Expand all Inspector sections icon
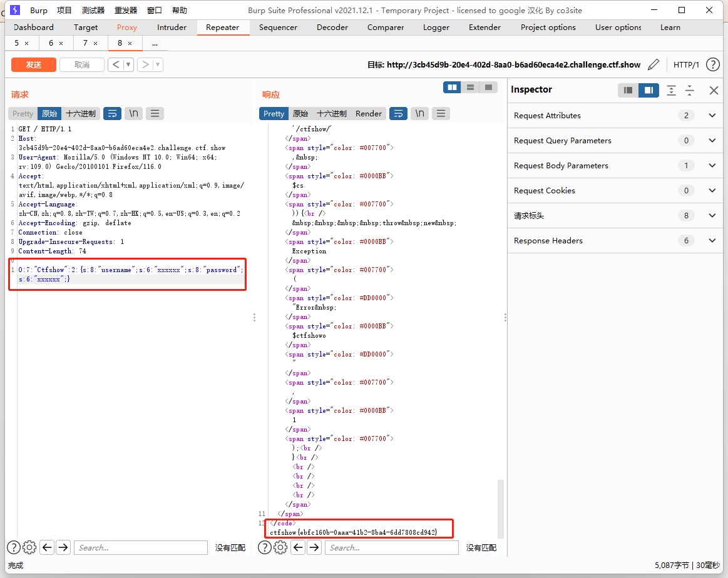728x578 pixels. tap(672, 90)
